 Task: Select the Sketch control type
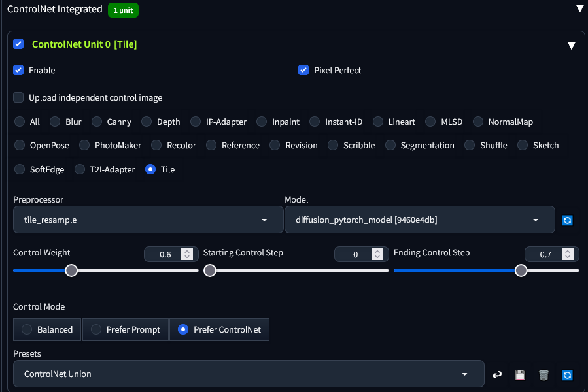(523, 146)
